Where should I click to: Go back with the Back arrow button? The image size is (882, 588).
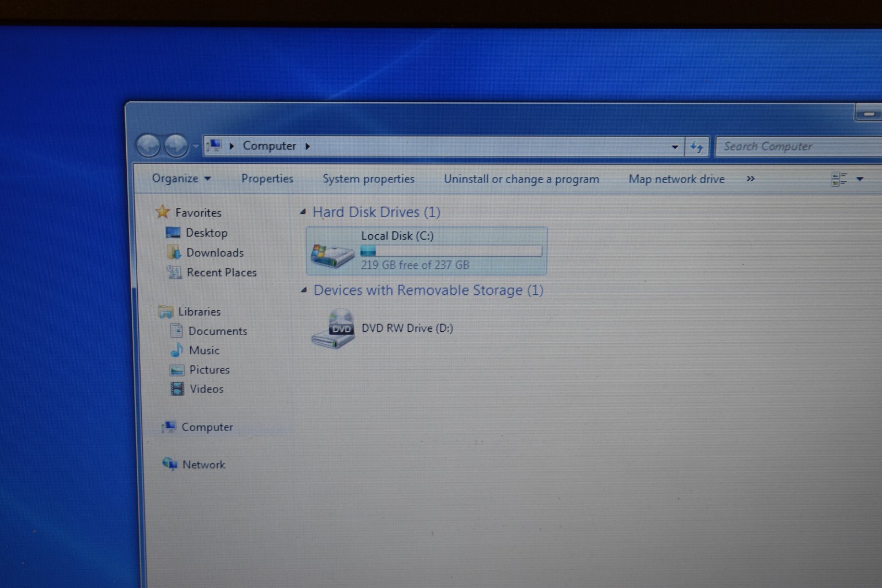[148, 146]
